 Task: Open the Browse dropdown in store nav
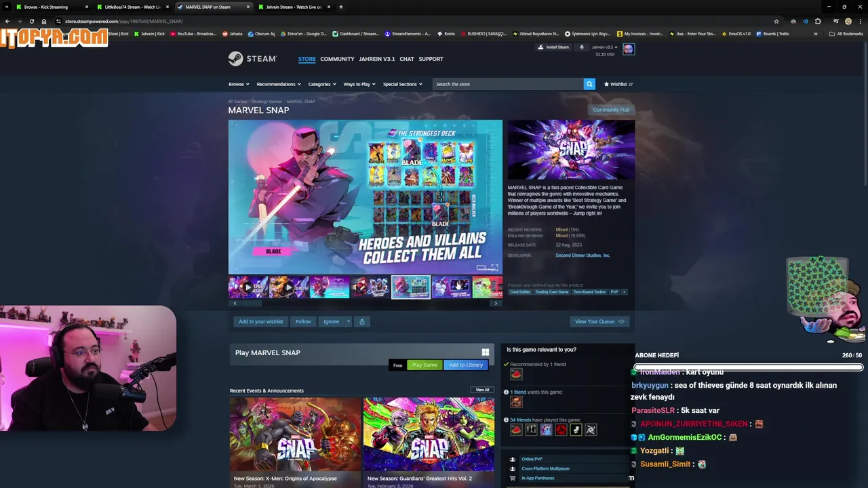239,84
